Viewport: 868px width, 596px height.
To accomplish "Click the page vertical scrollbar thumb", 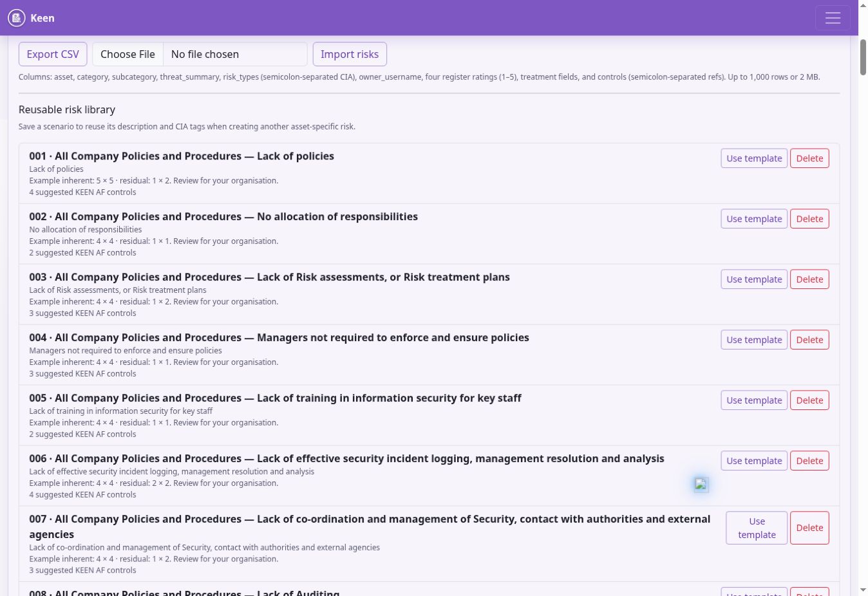I will click(863, 57).
